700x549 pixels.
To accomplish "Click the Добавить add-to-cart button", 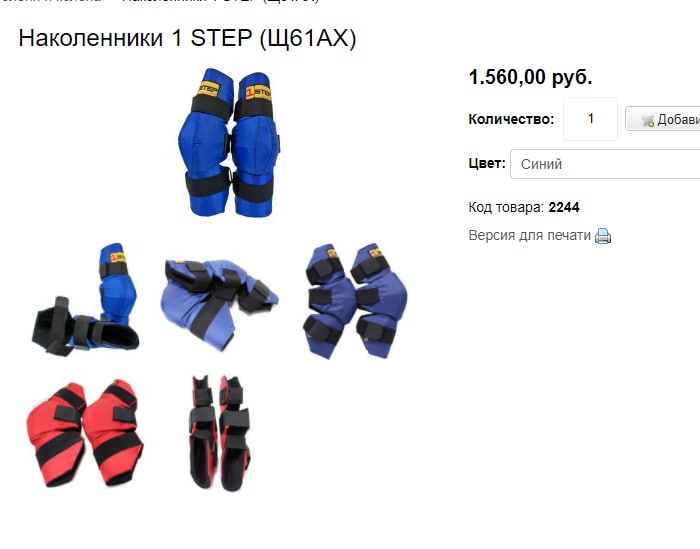I will pos(662,119).
